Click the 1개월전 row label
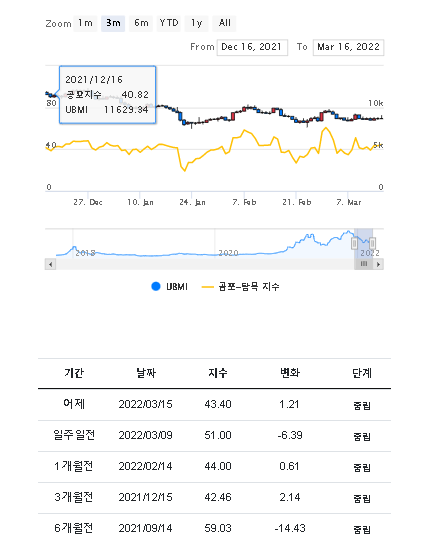446x539 pixels. tap(74, 466)
